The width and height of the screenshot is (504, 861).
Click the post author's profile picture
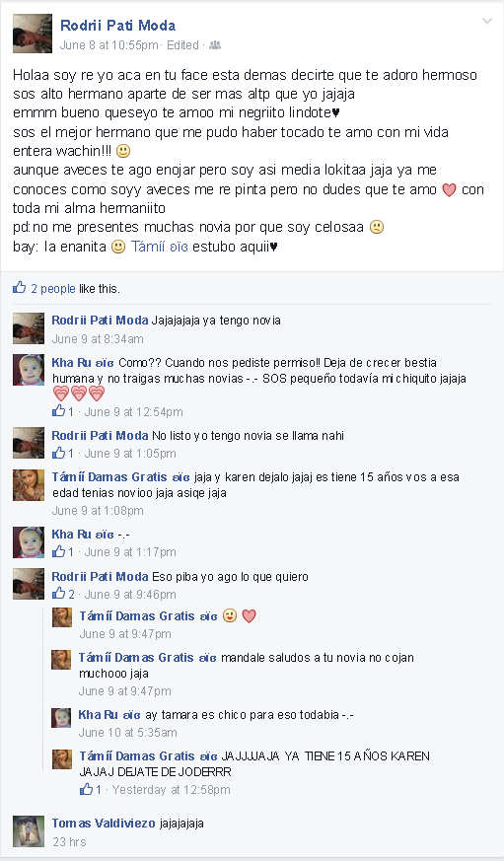click(33, 34)
